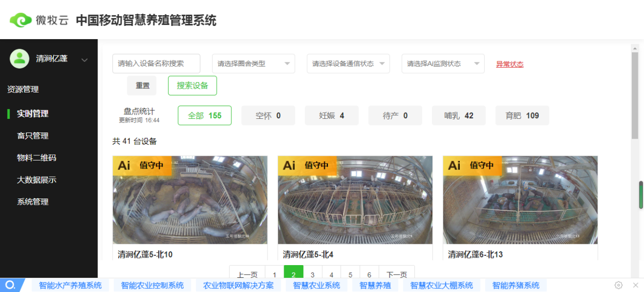Click the Ai badge on 清涧亿蓬6-北13 camera
Viewport: 644px width, 292px height.
pos(454,165)
